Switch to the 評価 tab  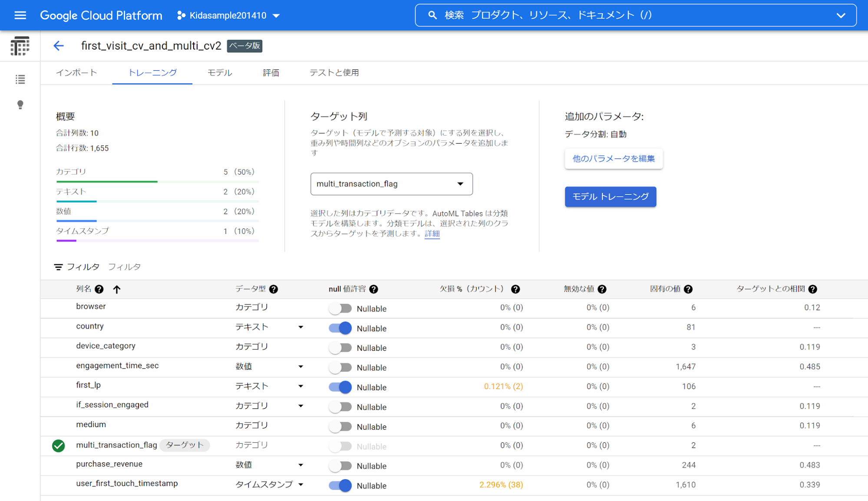point(271,73)
